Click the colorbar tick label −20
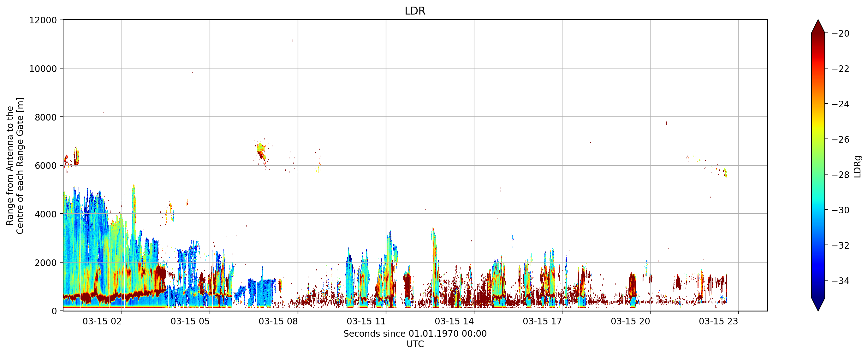This screenshot has width=868, height=355. [x=840, y=34]
